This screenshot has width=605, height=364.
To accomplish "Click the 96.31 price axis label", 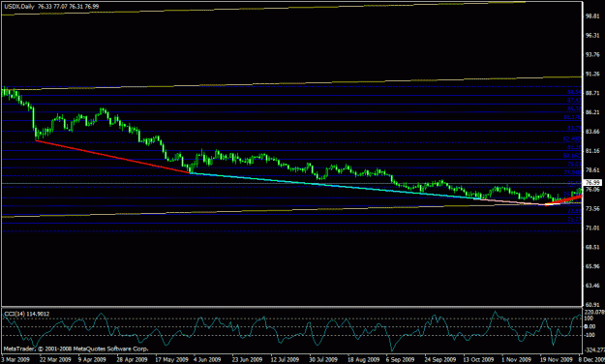I will click(x=592, y=36).
